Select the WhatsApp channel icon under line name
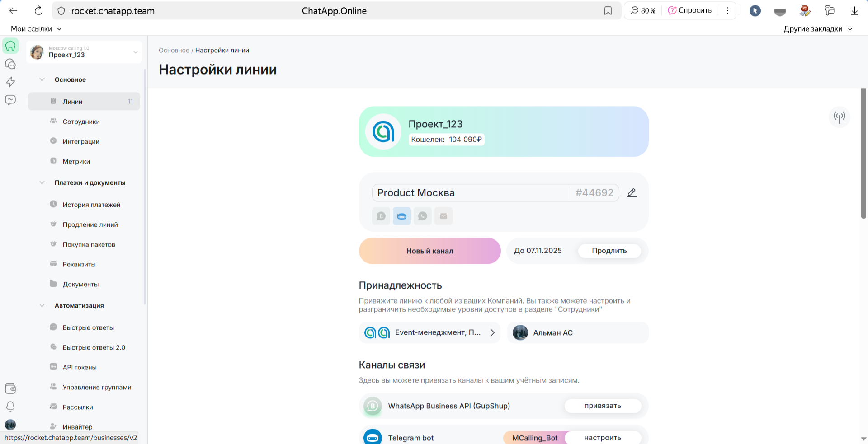The width and height of the screenshot is (868, 444). (422, 216)
